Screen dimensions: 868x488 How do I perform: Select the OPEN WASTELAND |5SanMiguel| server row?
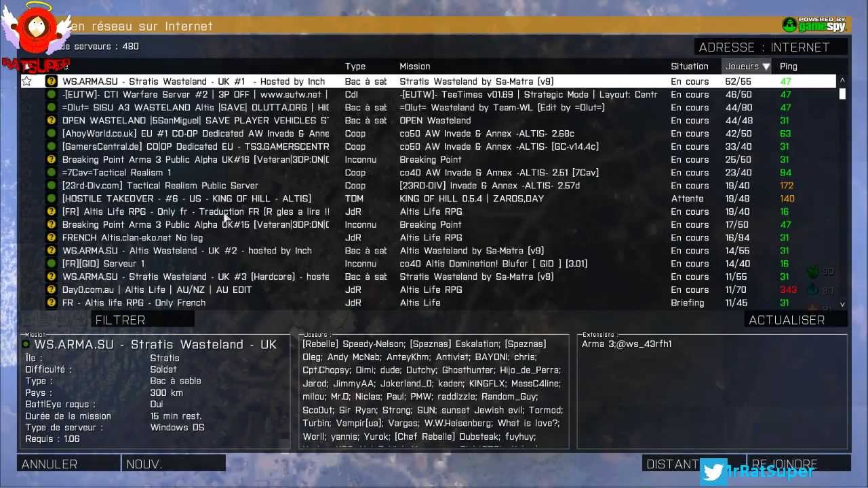tap(429, 121)
